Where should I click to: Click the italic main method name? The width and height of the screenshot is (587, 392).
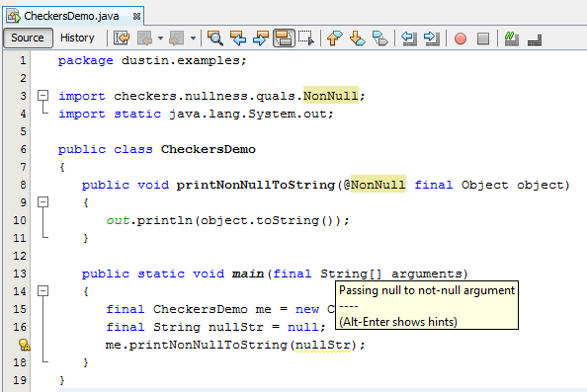pos(248,274)
